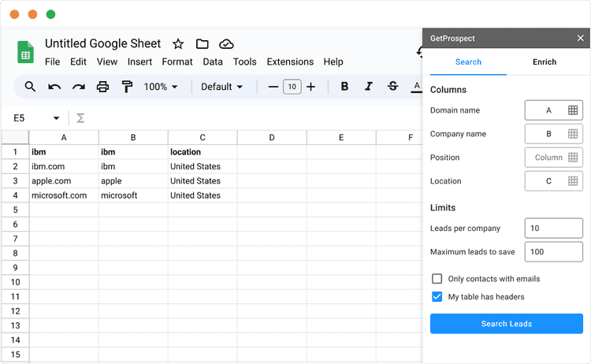The image size is (591, 364).
Task: Open the Tools menu
Action: point(244,61)
